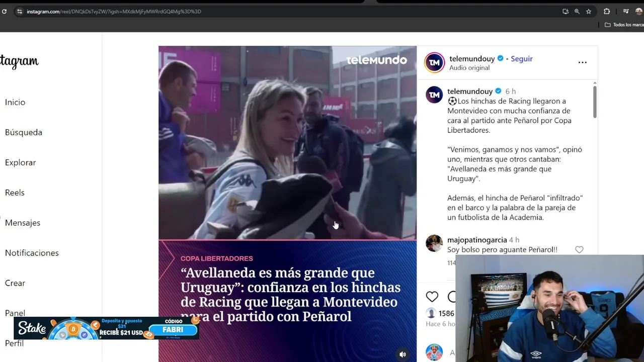Image resolution: width=644 pixels, height=362 pixels.
Task: Like the reel with the heart icon
Action: (x=432, y=297)
